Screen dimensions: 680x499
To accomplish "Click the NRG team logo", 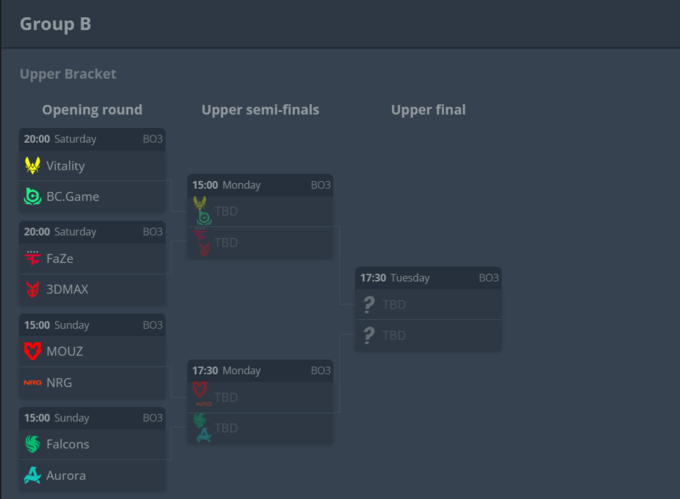I will coord(33,382).
